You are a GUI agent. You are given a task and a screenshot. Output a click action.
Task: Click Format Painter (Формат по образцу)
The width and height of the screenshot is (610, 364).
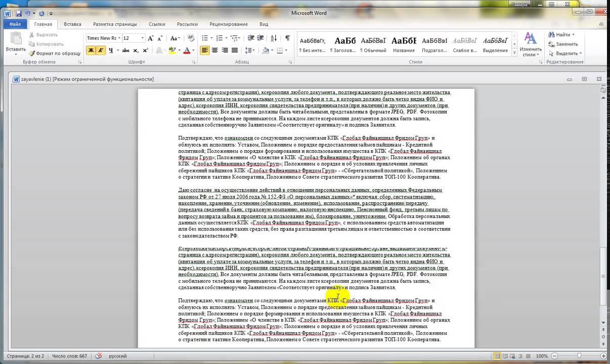tap(55, 53)
